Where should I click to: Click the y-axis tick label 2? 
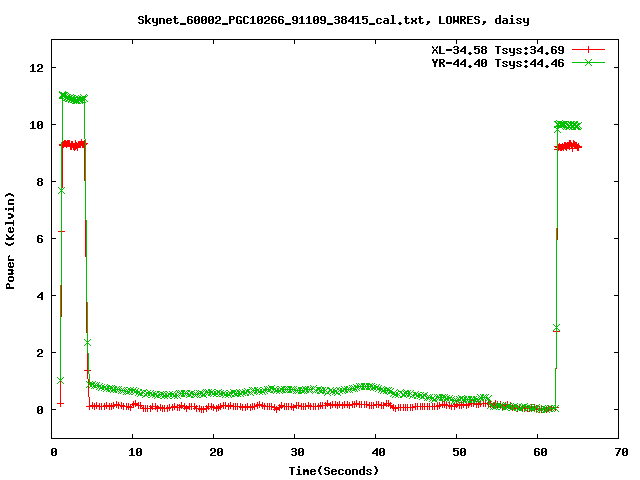(x=40, y=353)
